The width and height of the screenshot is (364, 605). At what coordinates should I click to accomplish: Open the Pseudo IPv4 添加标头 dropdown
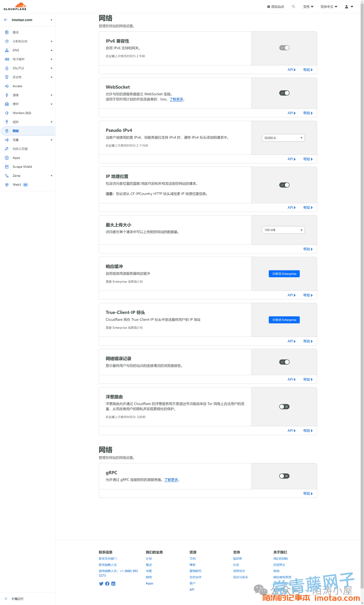(x=283, y=138)
